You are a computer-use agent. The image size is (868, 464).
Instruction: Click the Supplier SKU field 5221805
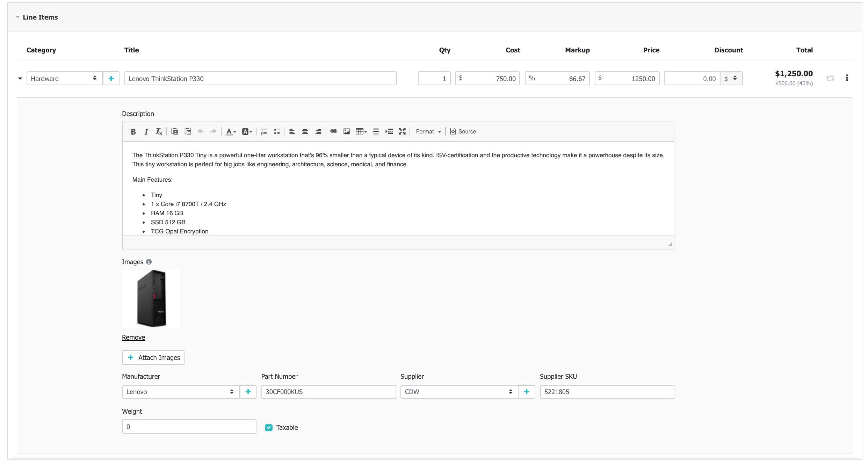point(607,392)
